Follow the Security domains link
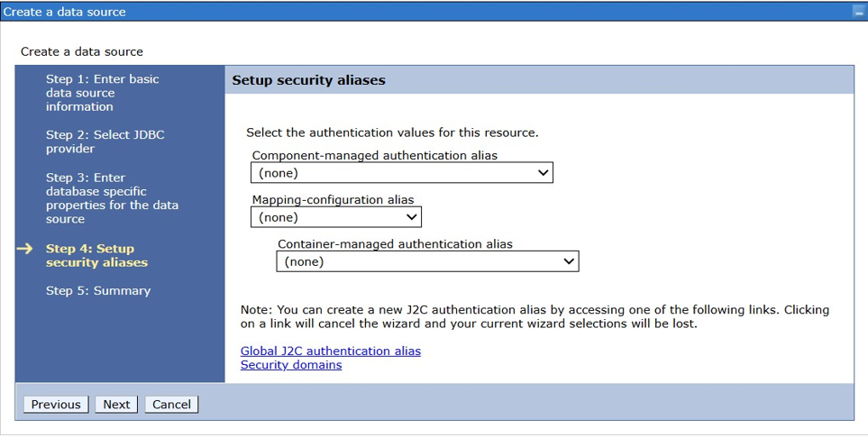Screen dimensions: 868x438 pyautogui.click(x=291, y=365)
